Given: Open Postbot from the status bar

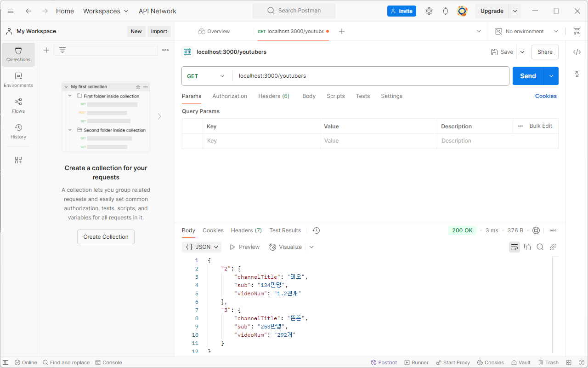Looking at the screenshot, I should pos(384,362).
